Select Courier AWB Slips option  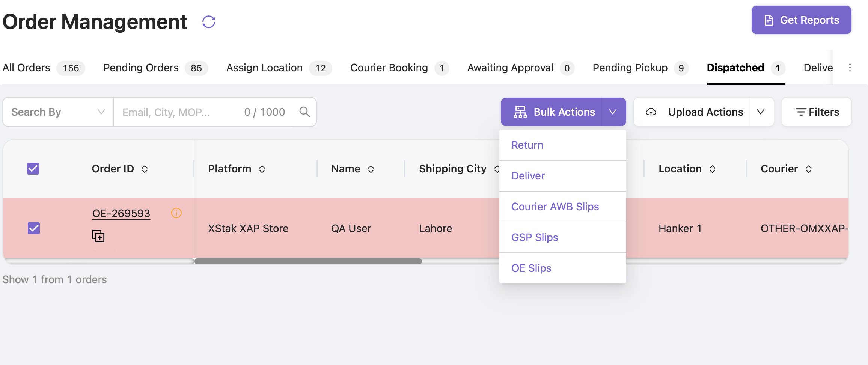coord(563,207)
